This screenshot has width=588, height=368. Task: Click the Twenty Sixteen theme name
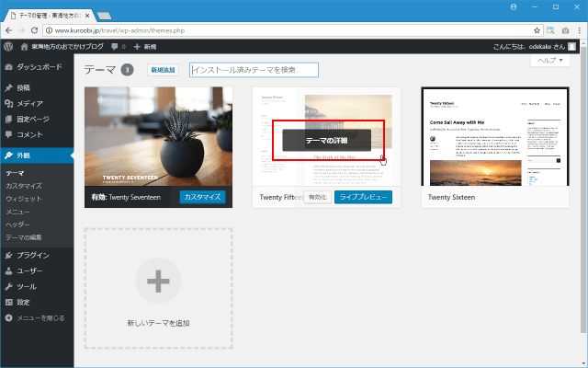[451, 197]
